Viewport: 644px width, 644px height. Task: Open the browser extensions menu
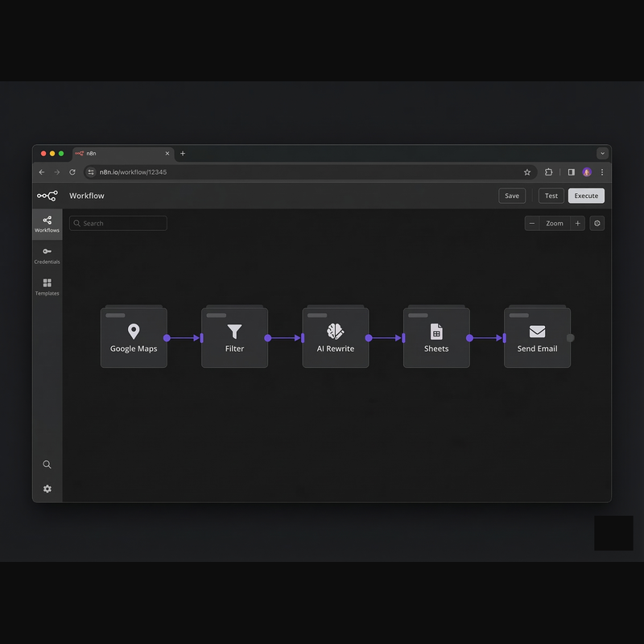tap(548, 171)
